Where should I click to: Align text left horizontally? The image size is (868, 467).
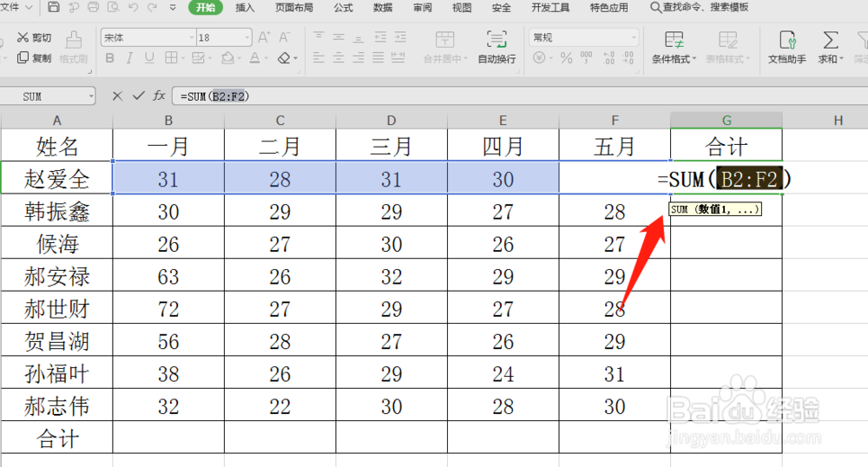click(x=319, y=57)
